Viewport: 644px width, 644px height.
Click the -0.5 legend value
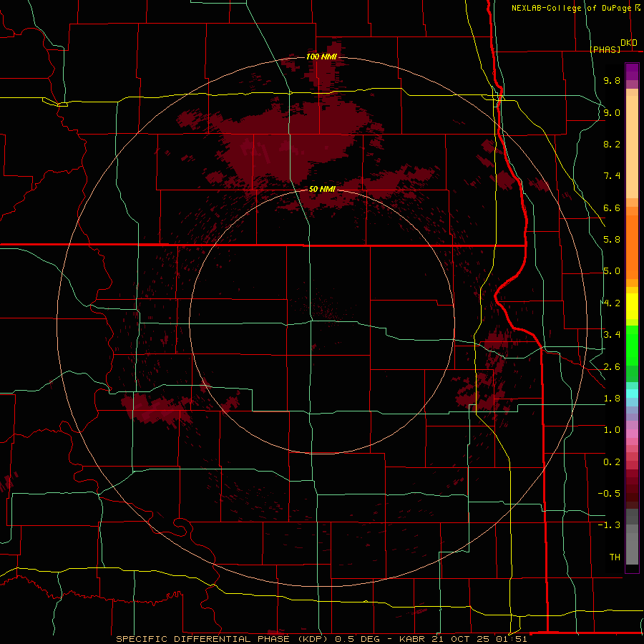(609, 494)
